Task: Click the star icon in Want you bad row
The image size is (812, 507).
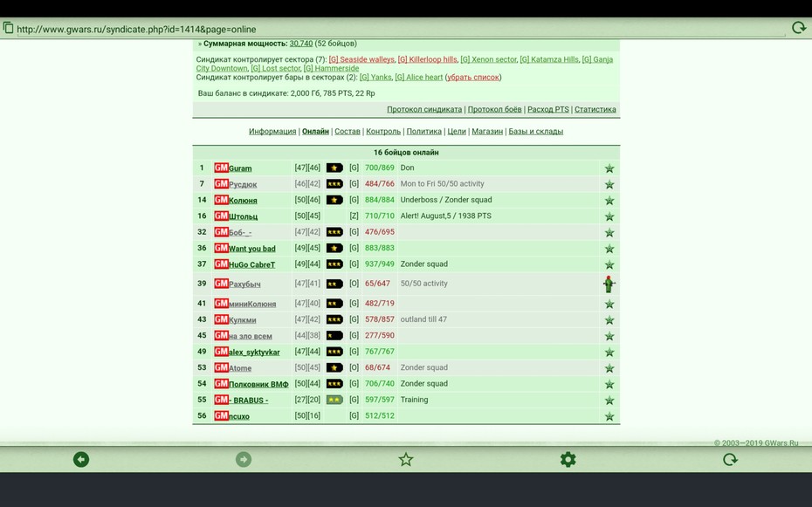Action: [609, 249]
